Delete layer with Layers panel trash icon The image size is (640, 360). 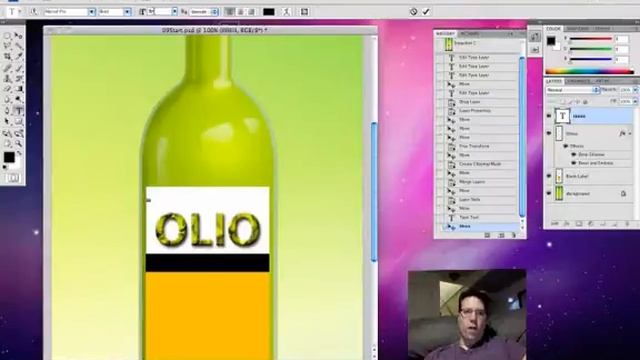[x=627, y=224]
